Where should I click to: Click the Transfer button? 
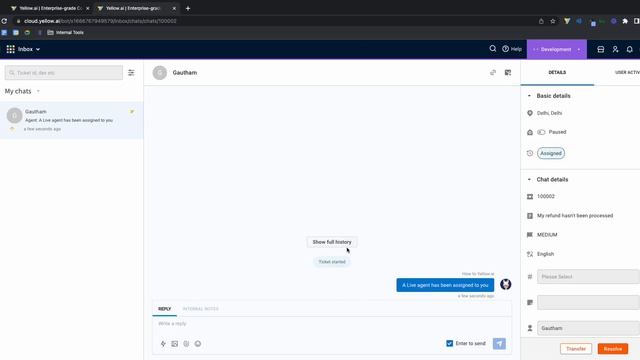(x=576, y=349)
